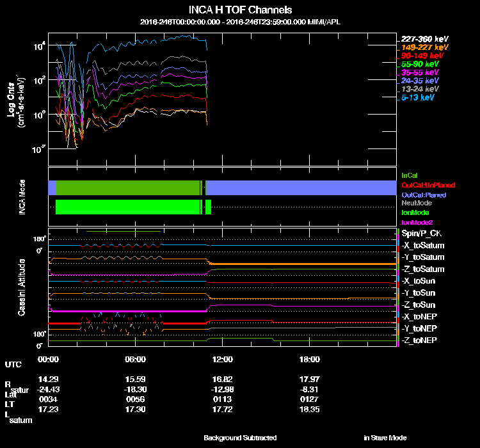
Task: Click the bright green IonMode bar
Action: tap(127, 207)
